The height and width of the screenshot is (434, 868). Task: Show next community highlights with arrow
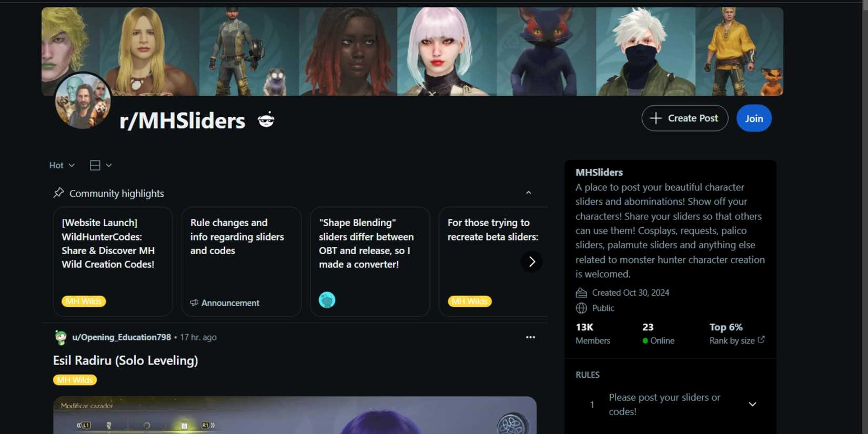[531, 261]
